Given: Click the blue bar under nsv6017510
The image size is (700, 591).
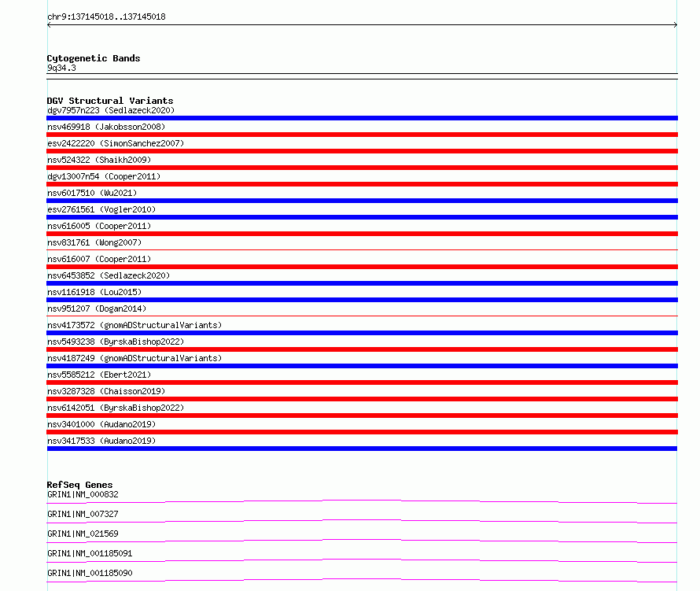Looking at the screenshot, I should [x=362, y=201].
